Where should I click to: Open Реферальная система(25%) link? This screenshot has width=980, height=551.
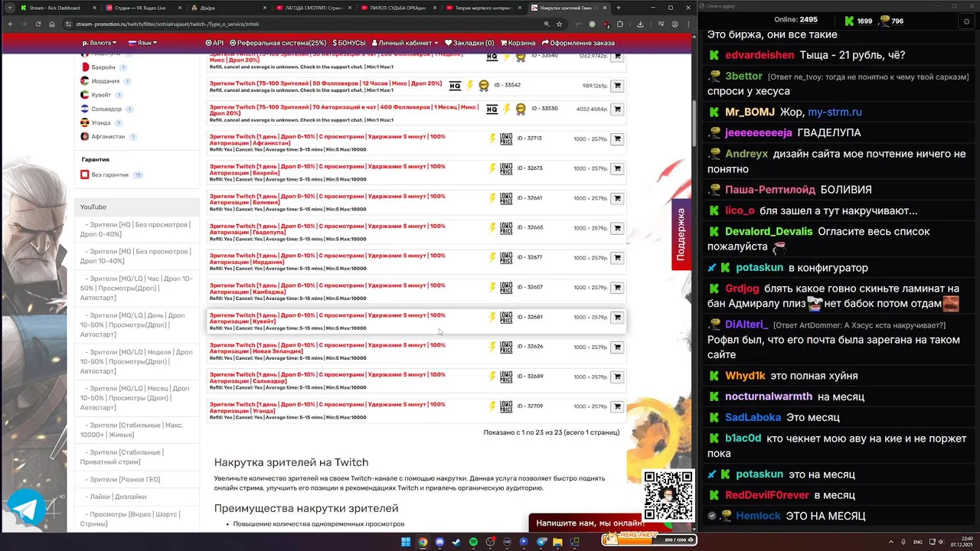coord(279,43)
